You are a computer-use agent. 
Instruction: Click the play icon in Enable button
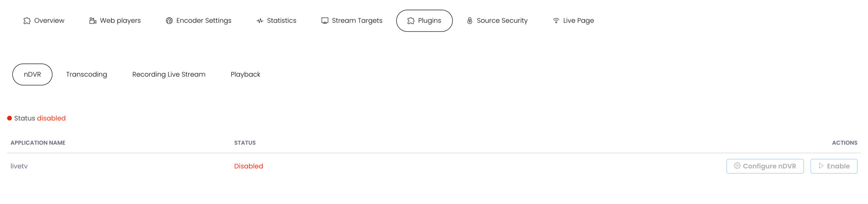[821, 166]
